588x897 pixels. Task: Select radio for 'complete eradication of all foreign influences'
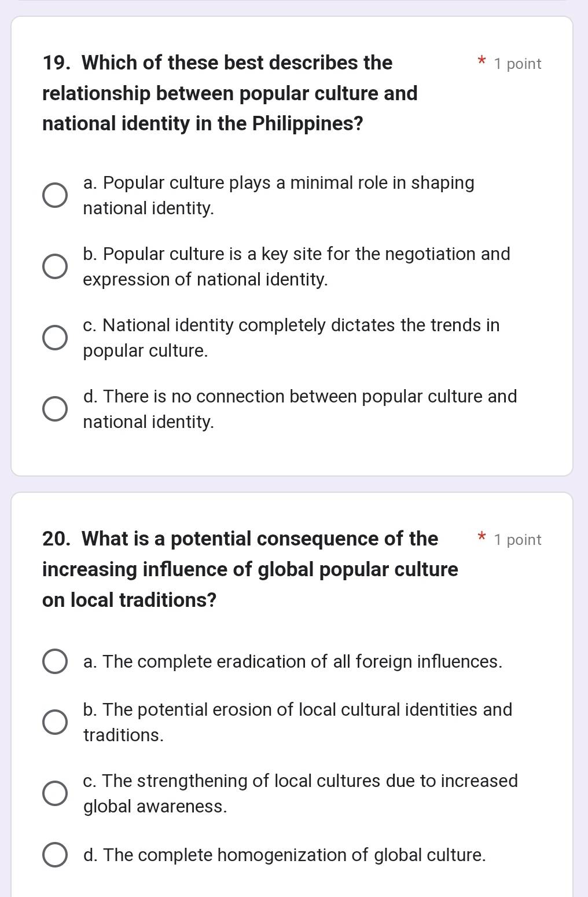pyautogui.click(x=55, y=662)
